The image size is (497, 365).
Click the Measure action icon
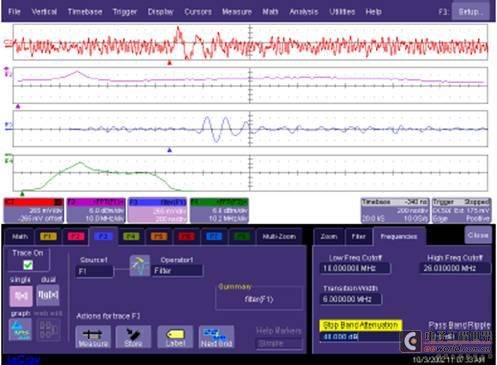click(93, 337)
